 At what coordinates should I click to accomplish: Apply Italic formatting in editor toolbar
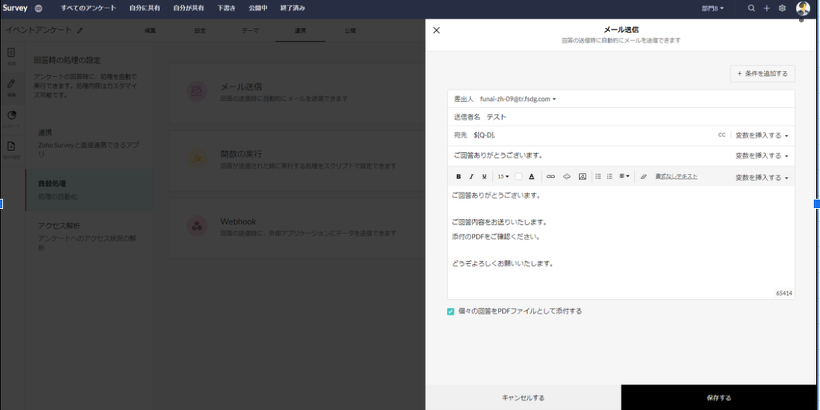(x=471, y=176)
